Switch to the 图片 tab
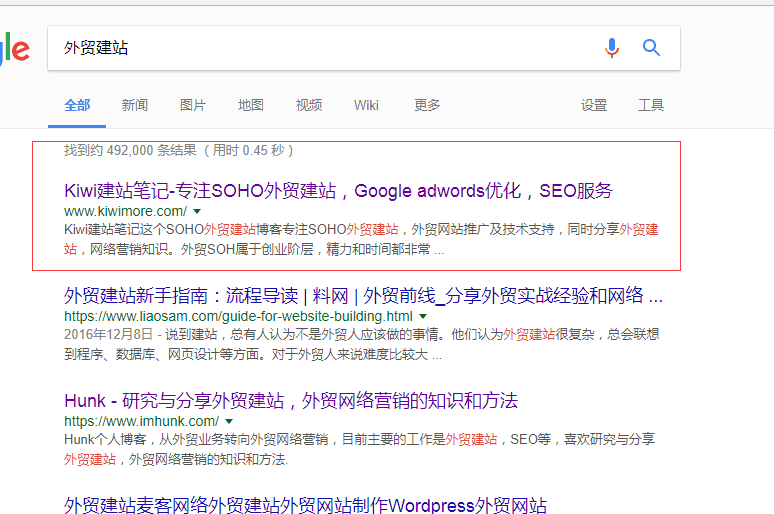The image size is (774, 514). 193,105
